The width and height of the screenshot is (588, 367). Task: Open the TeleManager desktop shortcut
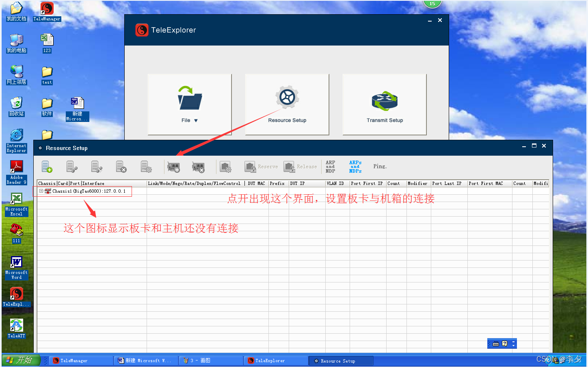click(x=47, y=11)
